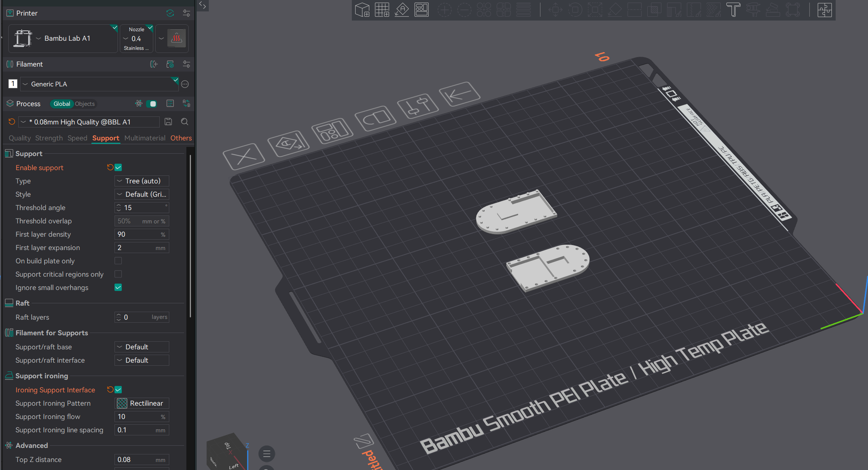Click the search process settings icon
This screenshot has height=470, width=868.
[x=184, y=122]
